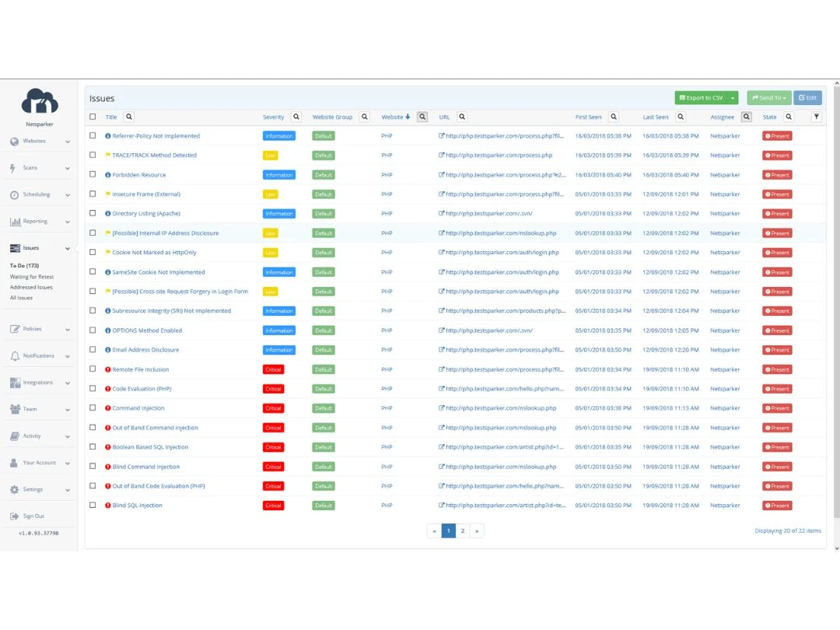The width and height of the screenshot is (840, 630).
Task: Click the URL column search icon
Action: click(462, 117)
